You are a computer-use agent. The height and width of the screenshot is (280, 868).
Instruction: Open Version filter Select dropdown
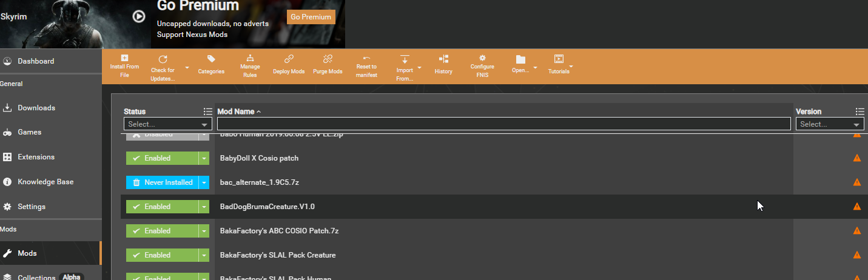click(830, 124)
